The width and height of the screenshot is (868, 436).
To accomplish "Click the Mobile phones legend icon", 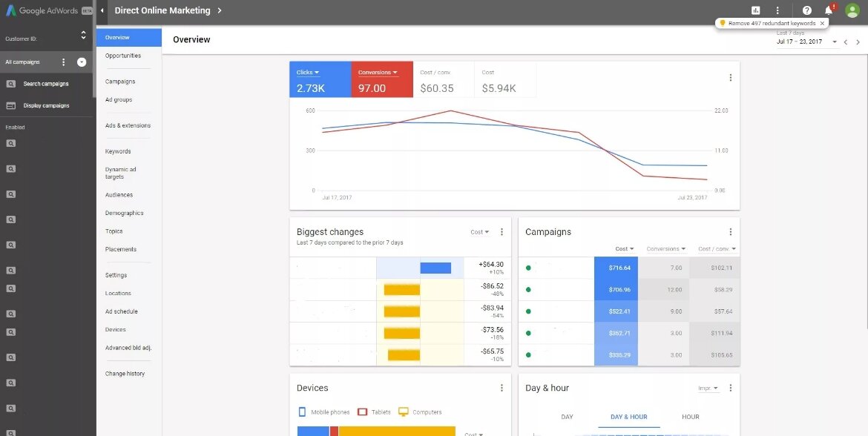I will 302,412.
